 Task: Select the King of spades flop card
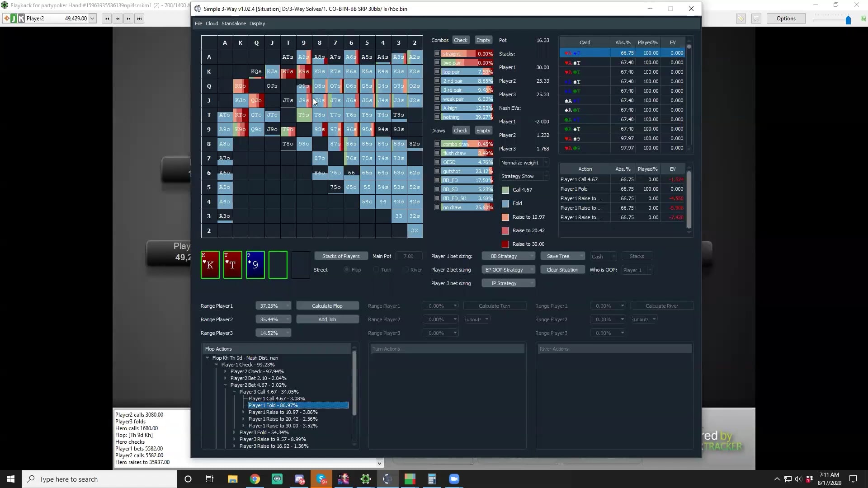[x=209, y=265]
